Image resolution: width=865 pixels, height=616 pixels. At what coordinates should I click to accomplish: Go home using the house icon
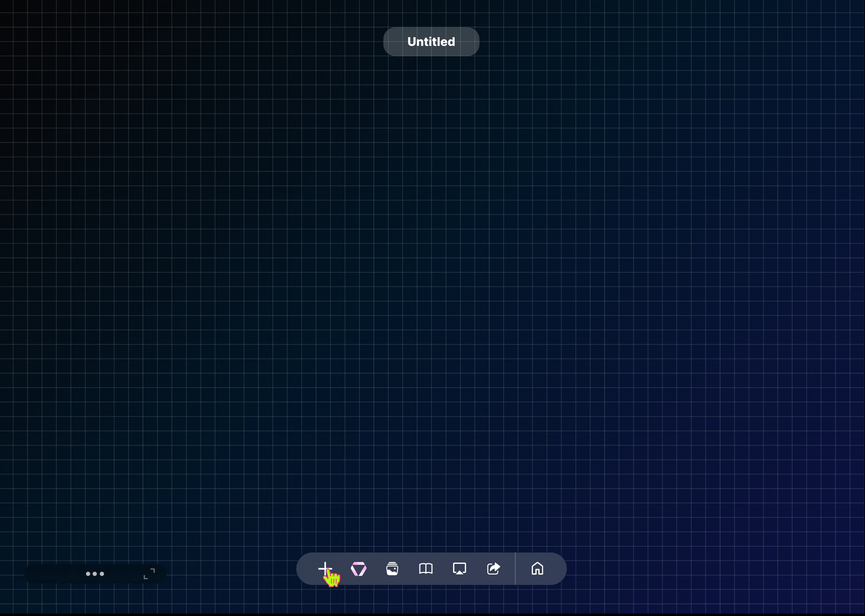pos(538,569)
